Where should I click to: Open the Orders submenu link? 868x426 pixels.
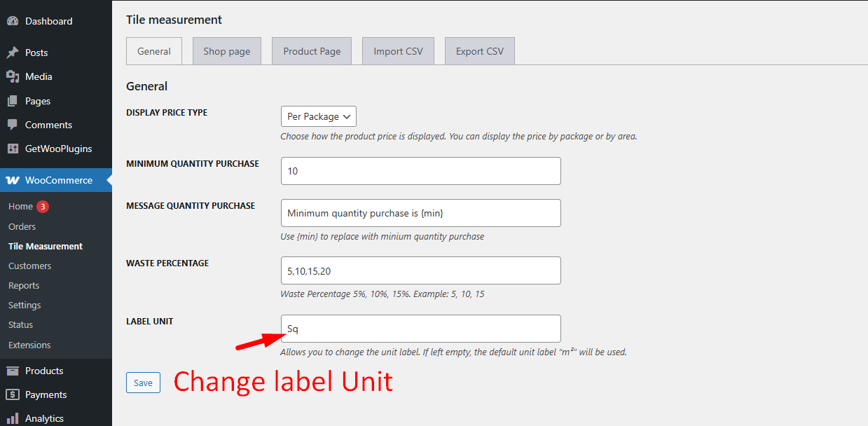22,226
